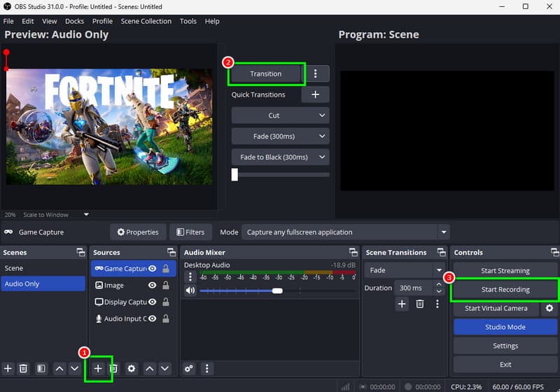Open the Edit menu
The image size is (560, 392).
point(28,21)
